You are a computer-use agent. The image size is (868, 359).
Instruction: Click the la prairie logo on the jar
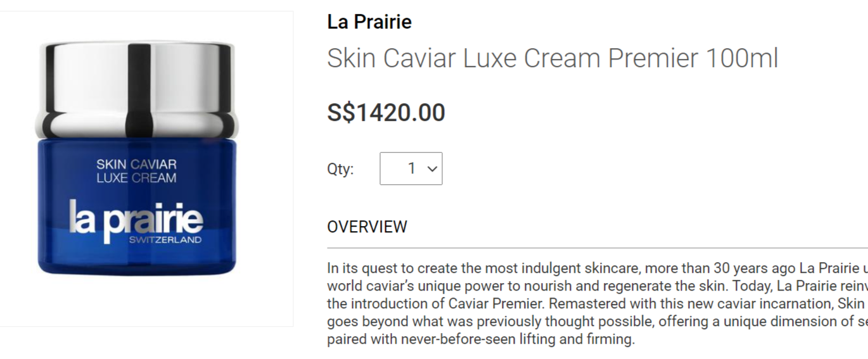click(x=136, y=219)
